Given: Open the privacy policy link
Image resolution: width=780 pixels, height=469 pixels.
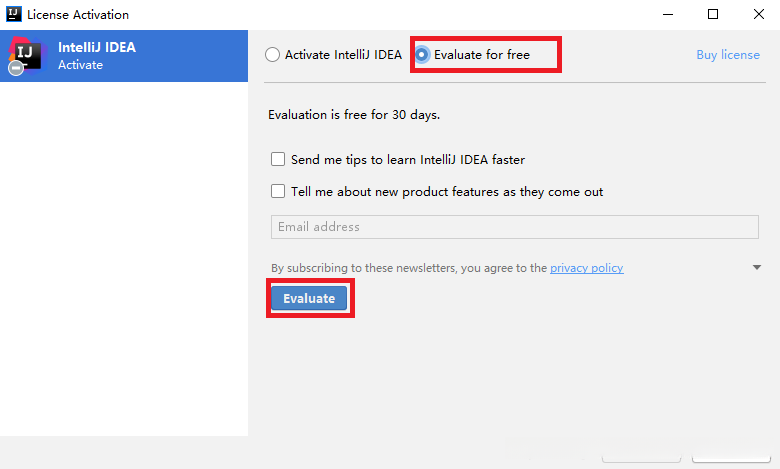Looking at the screenshot, I should [x=586, y=268].
